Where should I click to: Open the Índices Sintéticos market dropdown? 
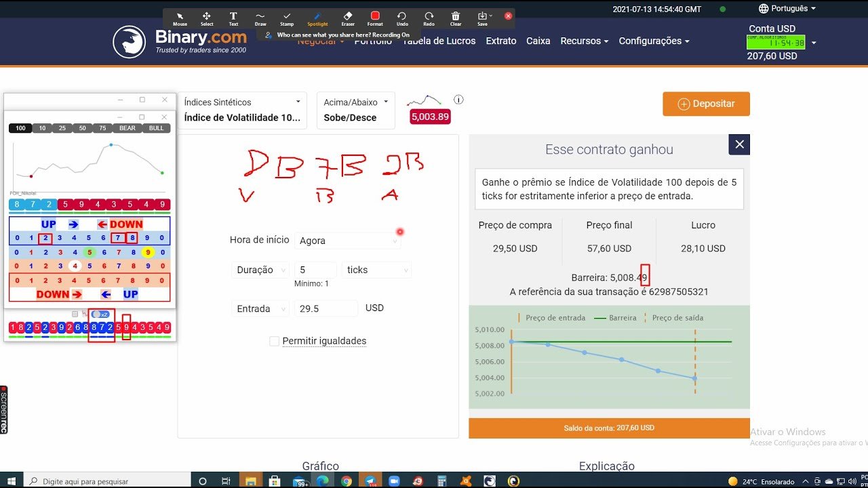(242, 110)
